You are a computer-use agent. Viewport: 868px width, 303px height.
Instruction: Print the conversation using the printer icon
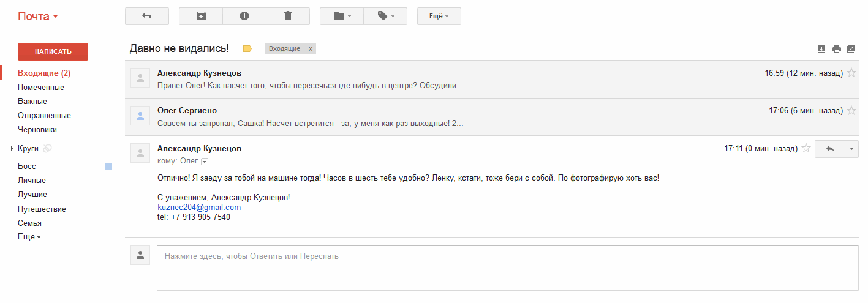tap(836, 49)
